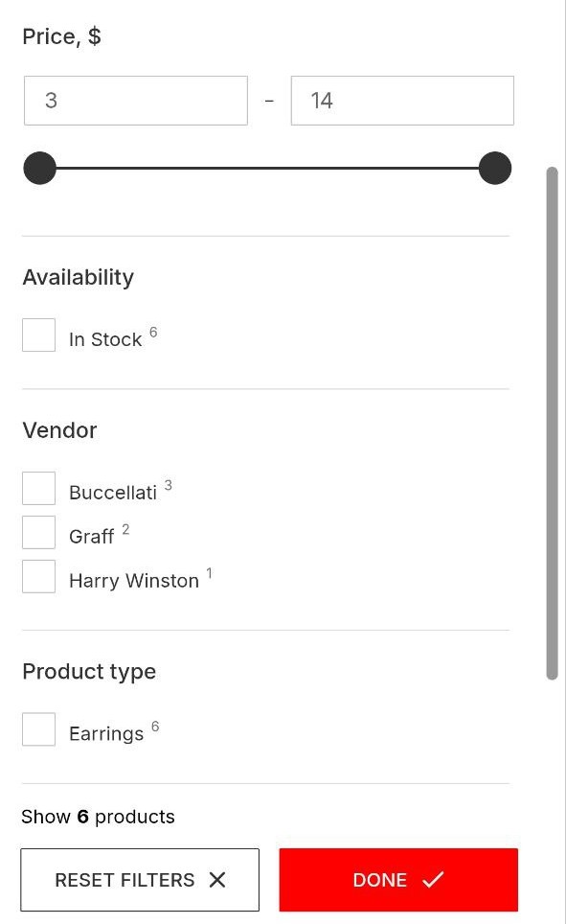Click the Show 6 products text
The width and height of the screenshot is (566, 924).
pos(99,816)
